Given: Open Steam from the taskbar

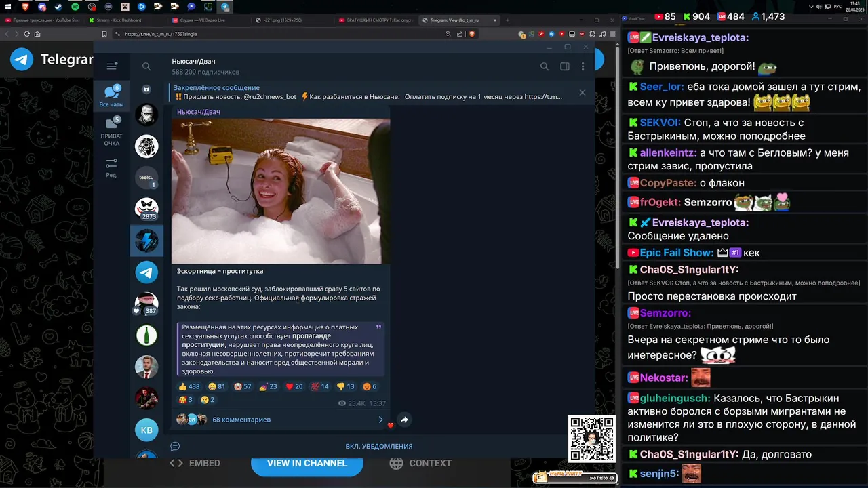Looking at the screenshot, I should point(58,6).
